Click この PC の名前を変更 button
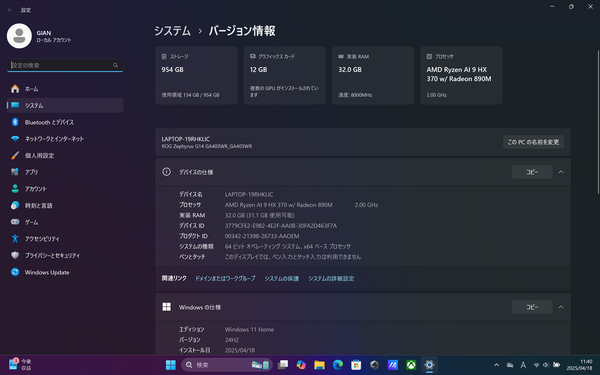The width and height of the screenshot is (600, 375). (x=533, y=142)
